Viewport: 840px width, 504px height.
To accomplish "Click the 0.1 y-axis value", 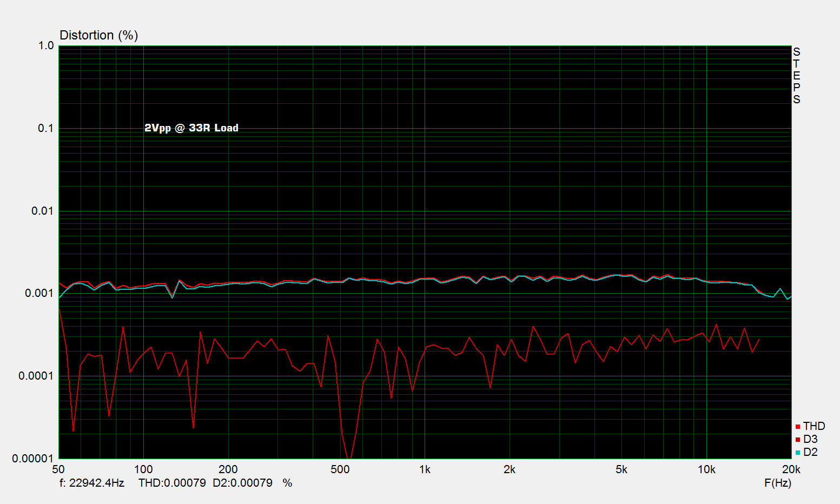I will (x=46, y=129).
